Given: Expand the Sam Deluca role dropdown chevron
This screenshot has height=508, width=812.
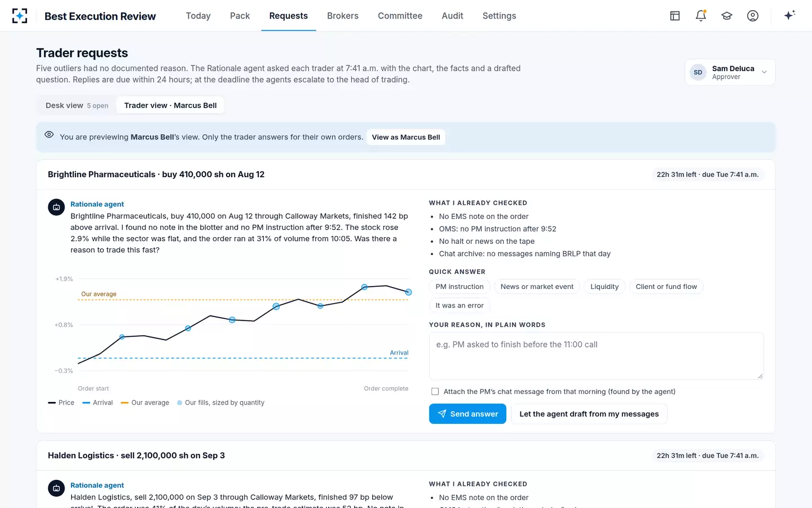Looking at the screenshot, I should pos(764,72).
